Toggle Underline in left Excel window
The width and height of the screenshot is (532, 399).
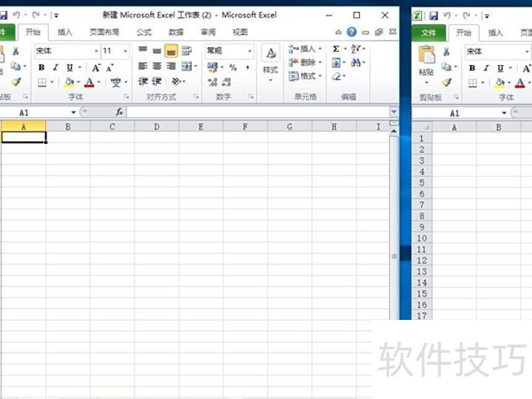(x=69, y=67)
